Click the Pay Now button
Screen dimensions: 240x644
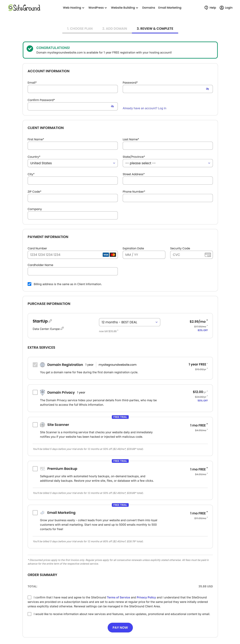pyautogui.click(x=120, y=627)
